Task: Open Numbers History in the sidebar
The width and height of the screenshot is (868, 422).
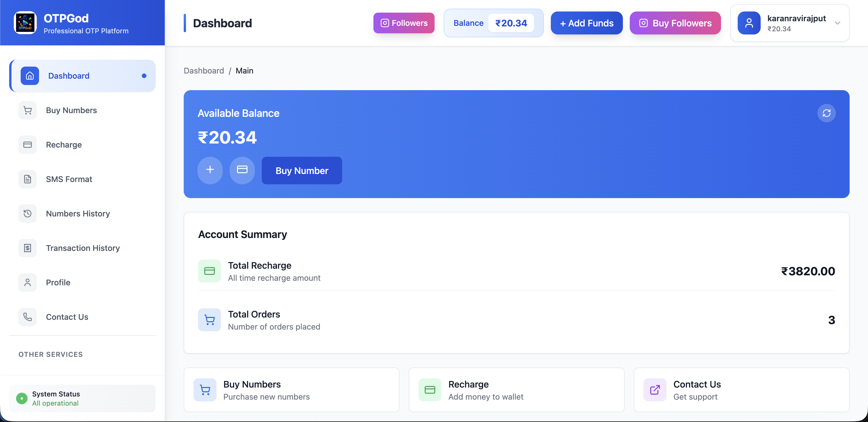Action: click(82, 213)
